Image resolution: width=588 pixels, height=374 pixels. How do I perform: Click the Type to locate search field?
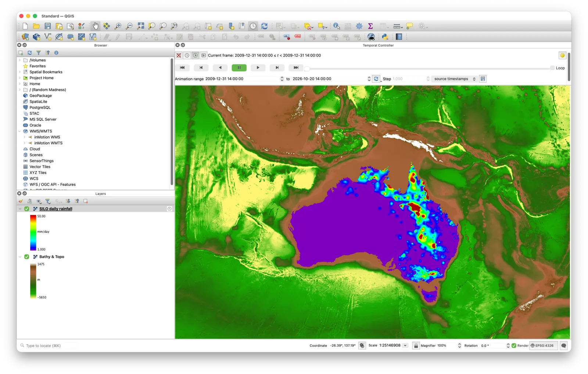(x=50, y=346)
